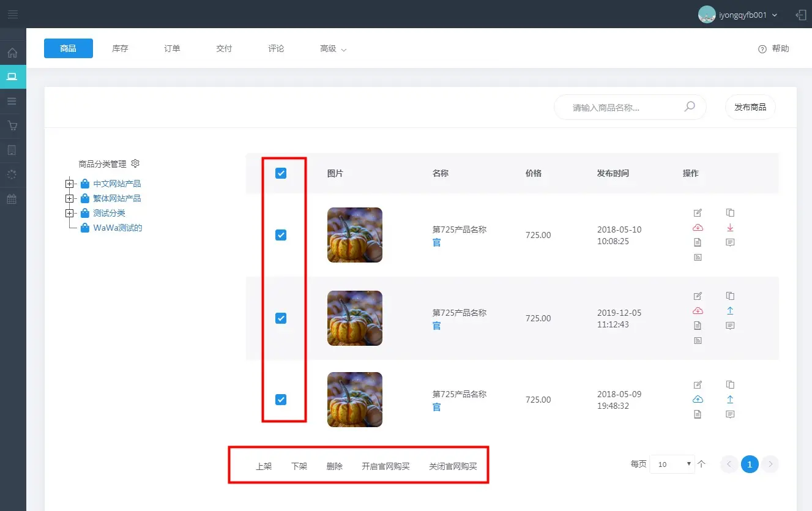Click the search magnifier icon
812x511 pixels.
690,107
